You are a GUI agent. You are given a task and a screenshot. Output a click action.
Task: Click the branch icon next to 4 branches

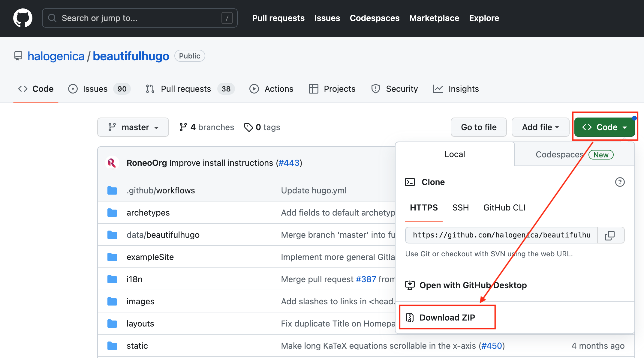(x=183, y=127)
